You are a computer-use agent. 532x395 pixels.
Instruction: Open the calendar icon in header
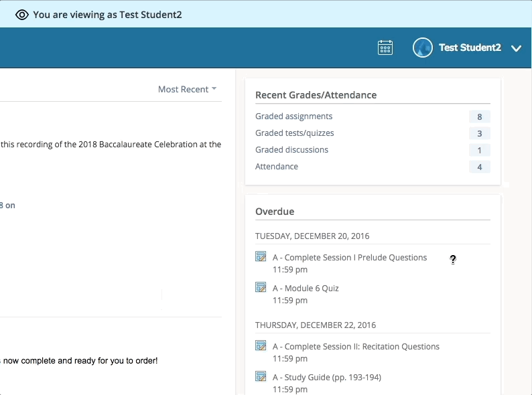pos(385,48)
